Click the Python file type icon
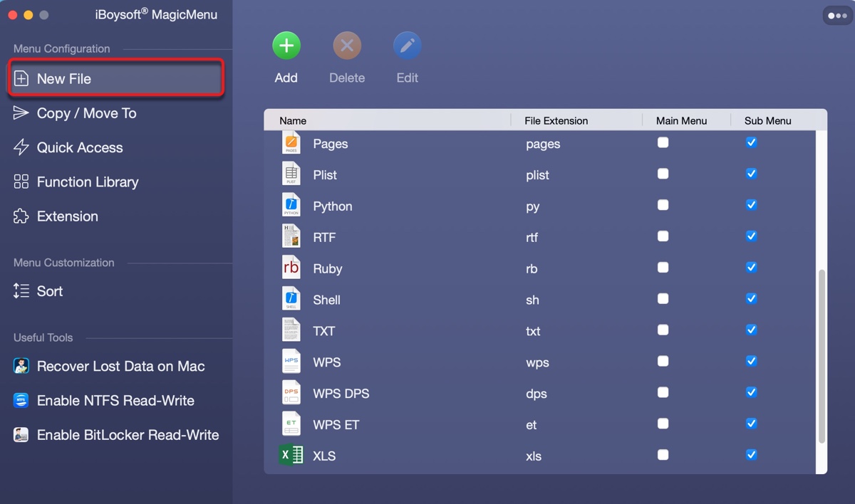 point(291,206)
